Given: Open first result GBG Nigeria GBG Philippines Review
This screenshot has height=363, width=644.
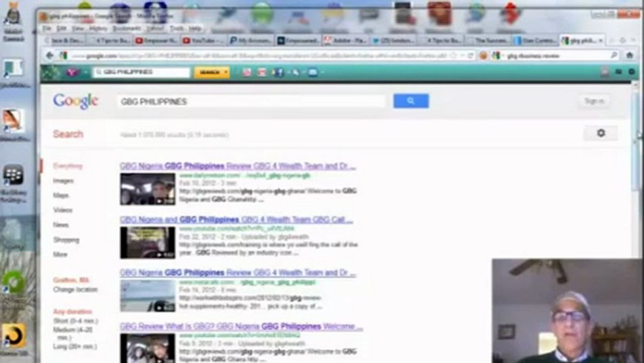Looking at the screenshot, I should coord(238,166).
